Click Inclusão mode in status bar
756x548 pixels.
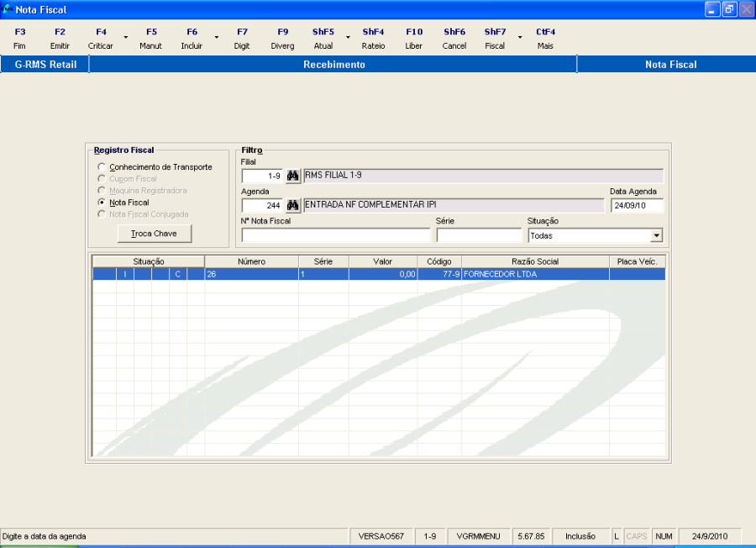(580, 536)
